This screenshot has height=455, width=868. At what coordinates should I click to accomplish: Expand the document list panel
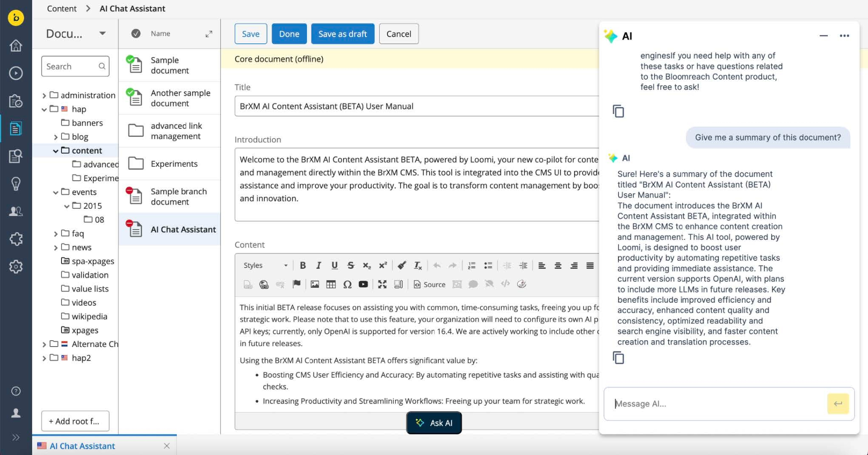pos(209,34)
